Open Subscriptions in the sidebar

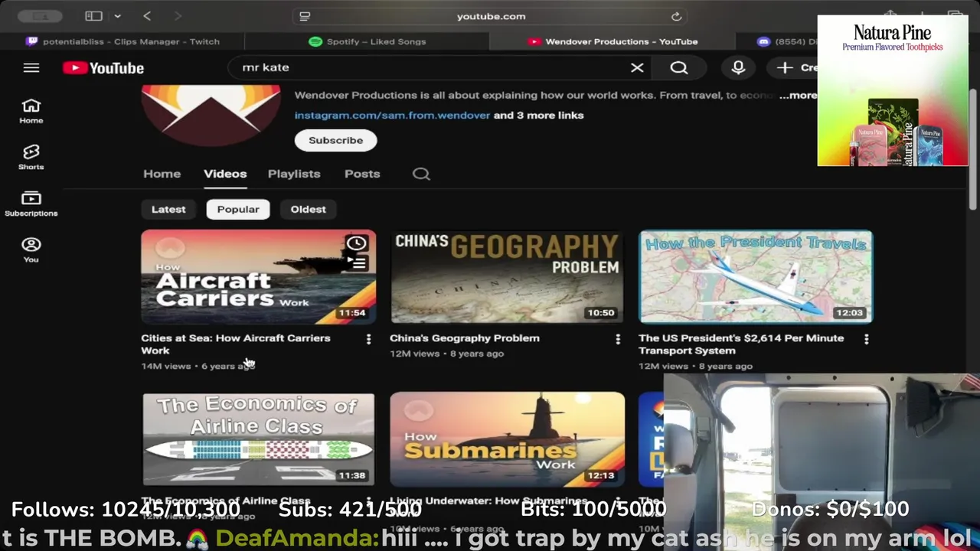coord(31,204)
